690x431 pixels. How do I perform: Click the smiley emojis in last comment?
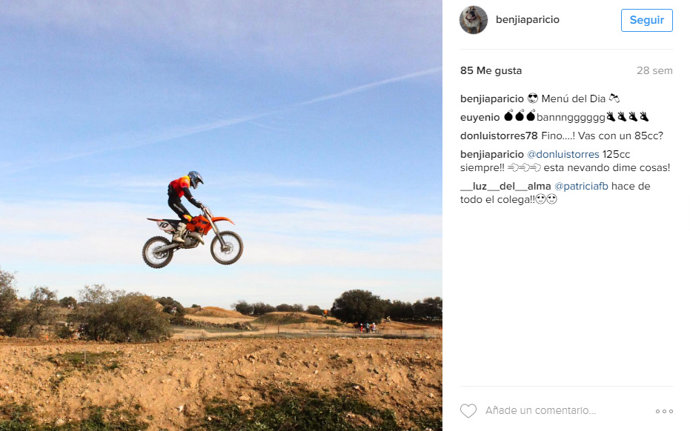546,199
